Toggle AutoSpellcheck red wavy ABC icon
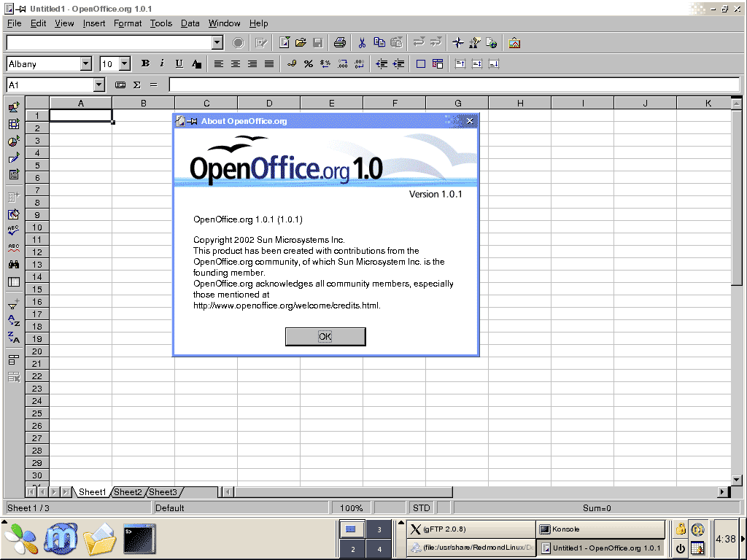The image size is (747, 560). (14, 248)
